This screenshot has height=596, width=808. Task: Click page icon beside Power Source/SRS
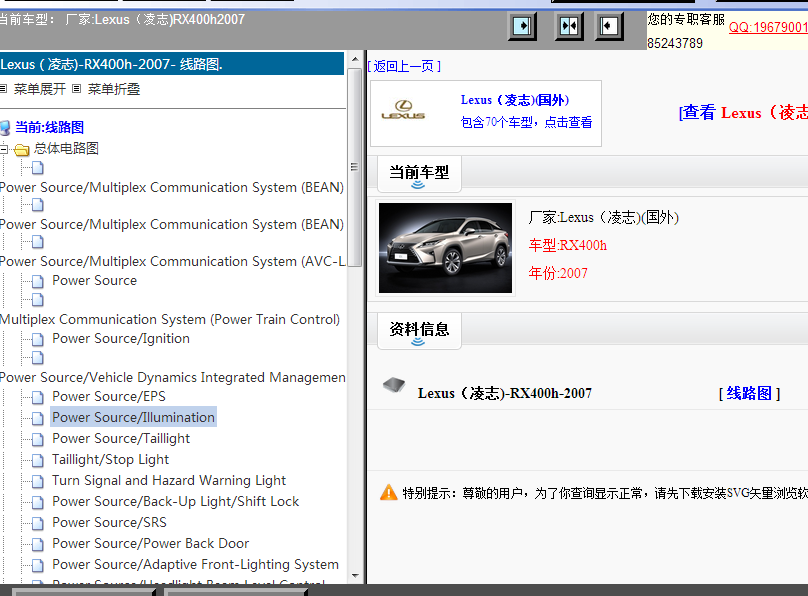click(38, 523)
